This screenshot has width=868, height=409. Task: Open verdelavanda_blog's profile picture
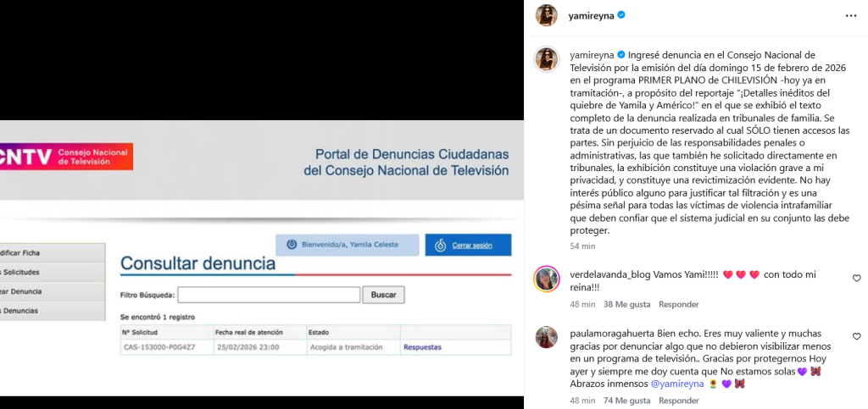(x=547, y=279)
